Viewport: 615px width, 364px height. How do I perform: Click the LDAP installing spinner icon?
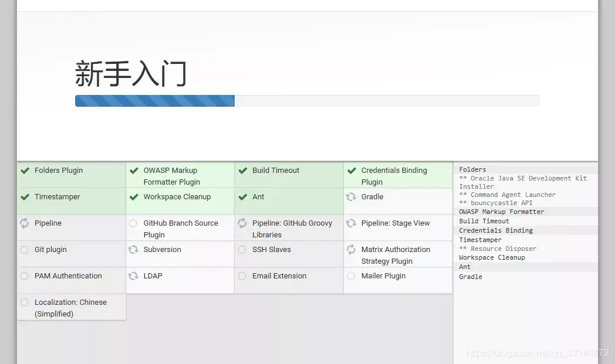pos(134,276)
